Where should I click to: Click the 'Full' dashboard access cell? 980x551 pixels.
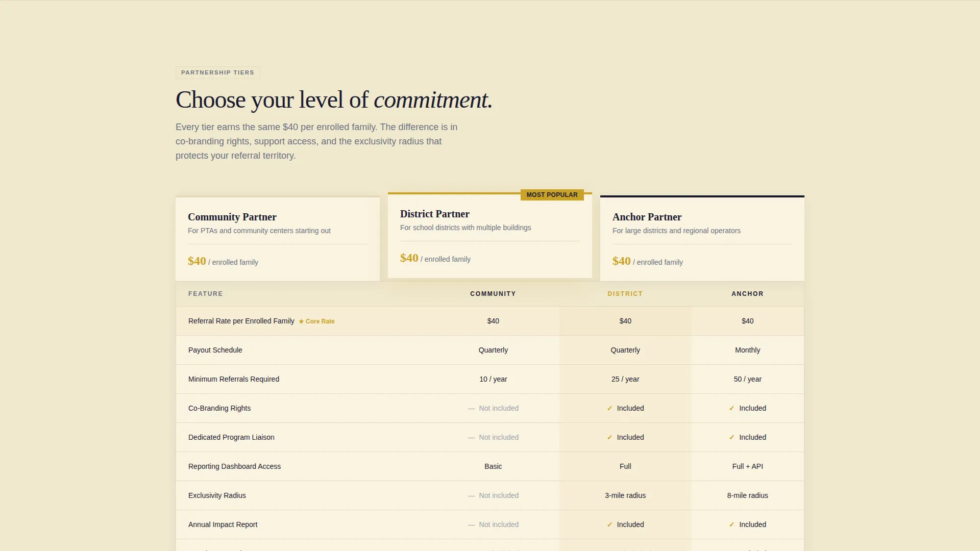point(625,466)
